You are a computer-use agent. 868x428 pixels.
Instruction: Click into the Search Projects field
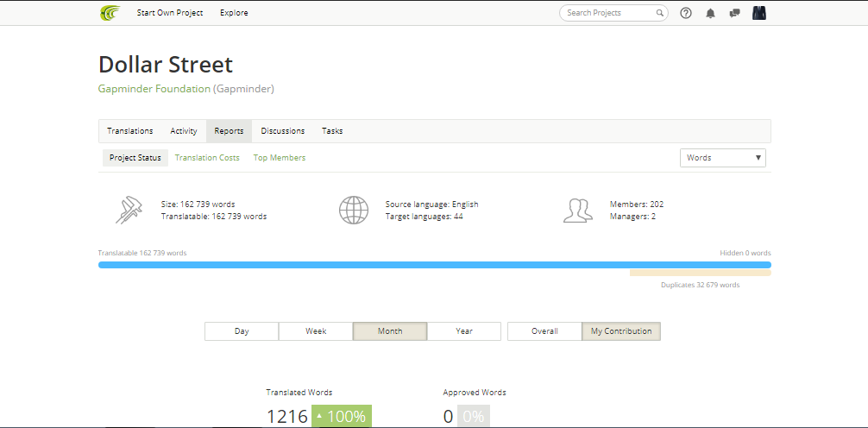click(x=613, y=13)
